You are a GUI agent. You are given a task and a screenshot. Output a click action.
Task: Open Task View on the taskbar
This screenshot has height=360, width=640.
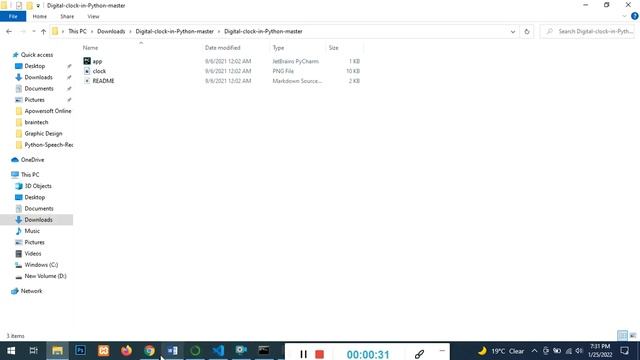pos(34,351)
